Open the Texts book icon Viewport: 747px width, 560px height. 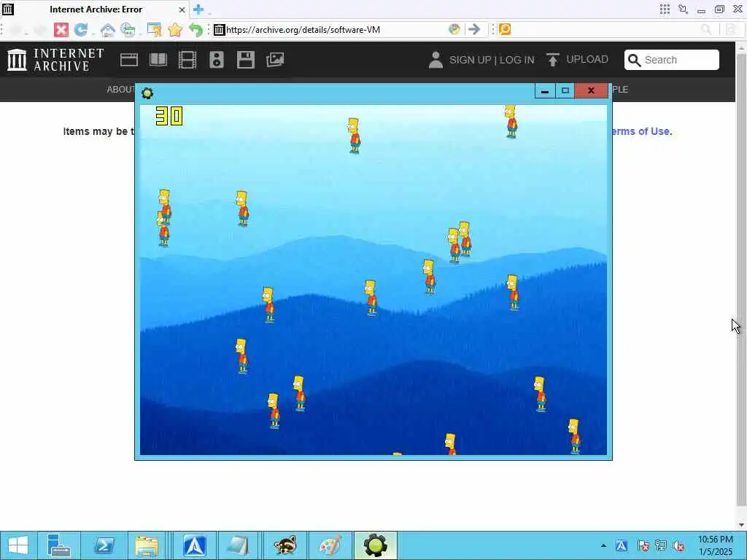(x=158, y=60)
